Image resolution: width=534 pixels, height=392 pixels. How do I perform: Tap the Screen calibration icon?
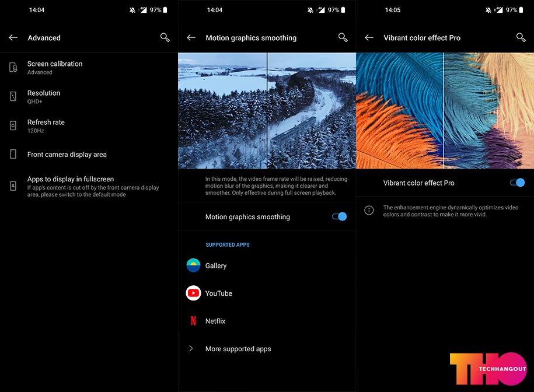13,68
